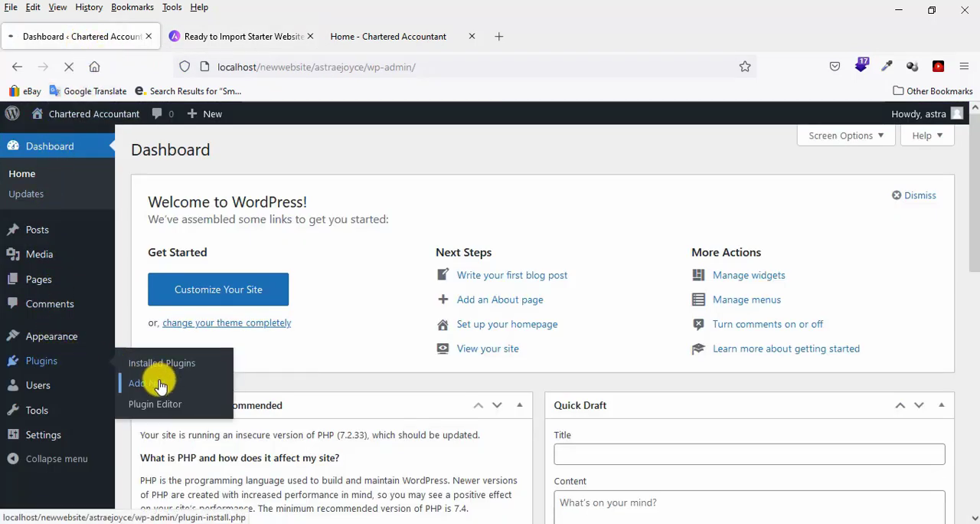Click the New content plus in admin bar
The width and height of the screenshot is (980, 524).
[x=192, y=113]
